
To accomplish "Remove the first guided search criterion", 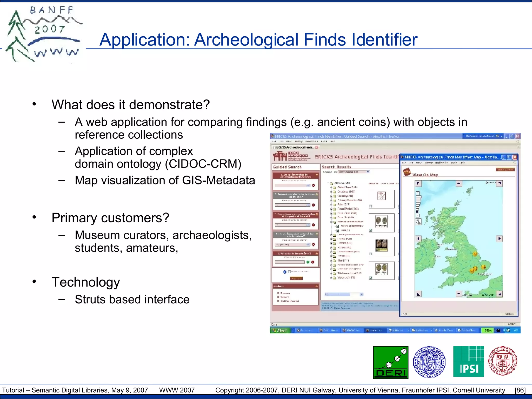I will click(313, 185).
